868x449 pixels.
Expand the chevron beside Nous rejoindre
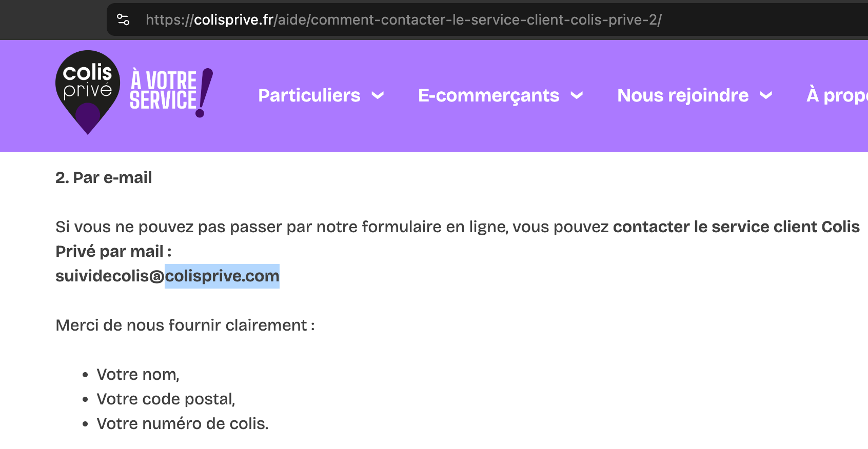point(766,96)
